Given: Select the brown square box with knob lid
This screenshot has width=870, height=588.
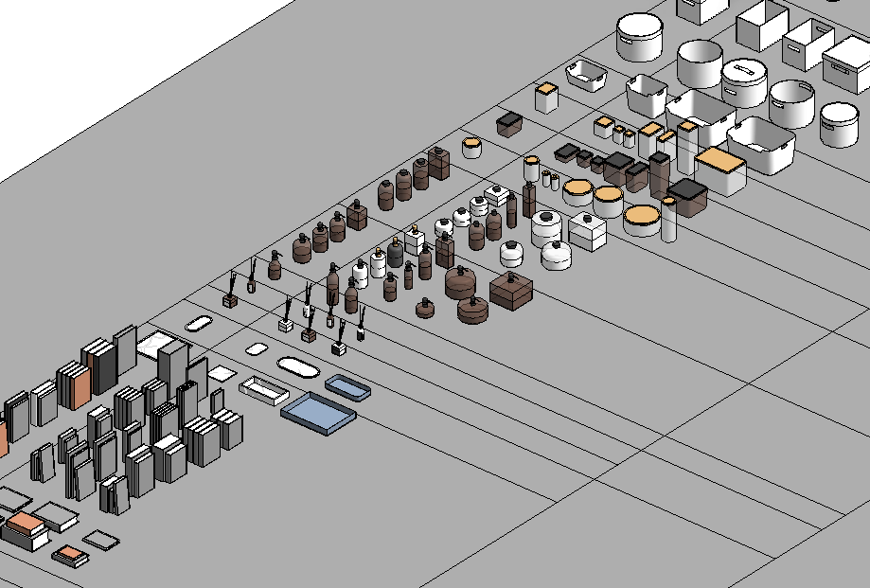Looking at the screenshot, I should pos(511,292).
